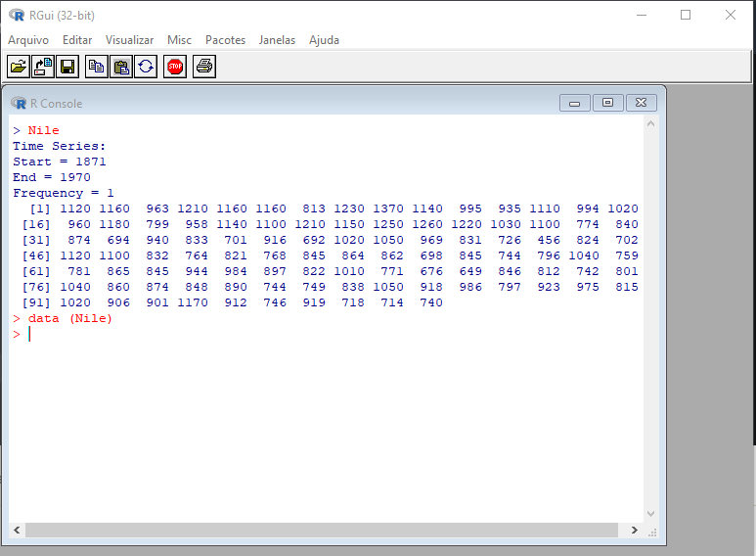Viewport: 756px width, 556px height.
Task: Click the row index [76]
Action: [36, 287]
